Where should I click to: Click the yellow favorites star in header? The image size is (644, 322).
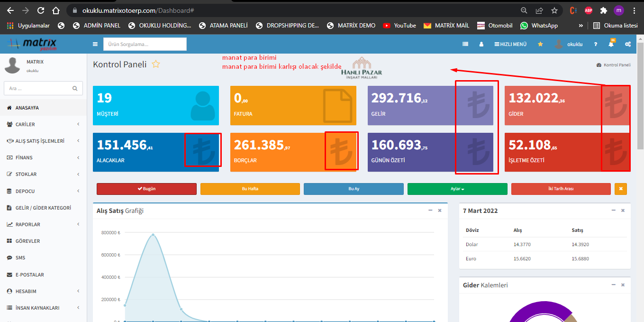[540, 44]
